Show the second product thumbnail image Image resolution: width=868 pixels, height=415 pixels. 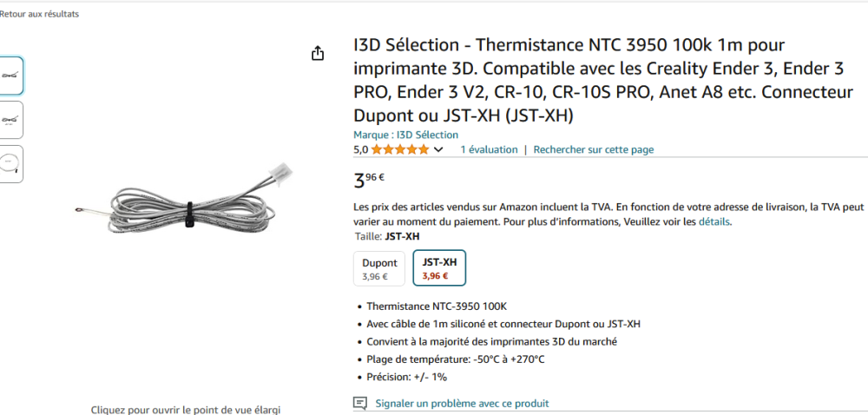pyautogui.click(x=11, y=120)
